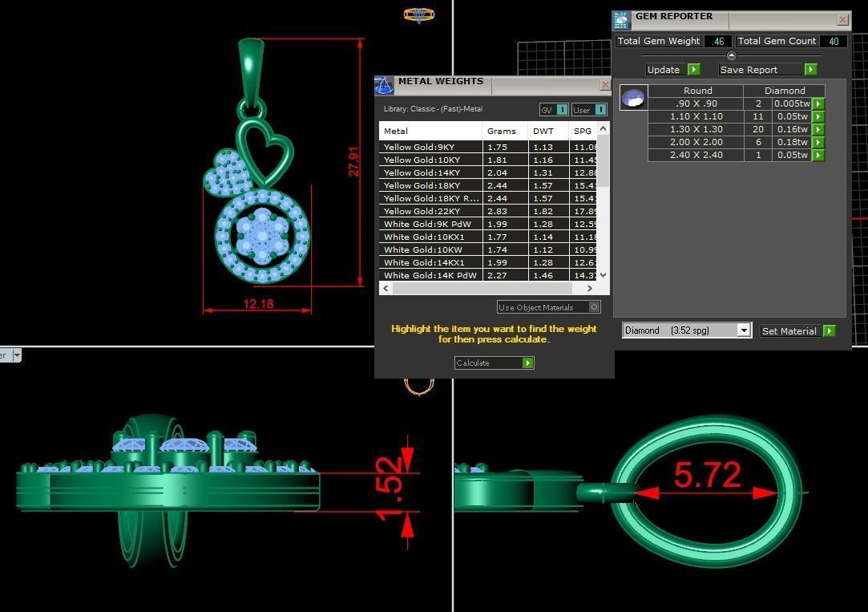
Task: Click the 0.18tw weight cell
Action: click(792, 142)
